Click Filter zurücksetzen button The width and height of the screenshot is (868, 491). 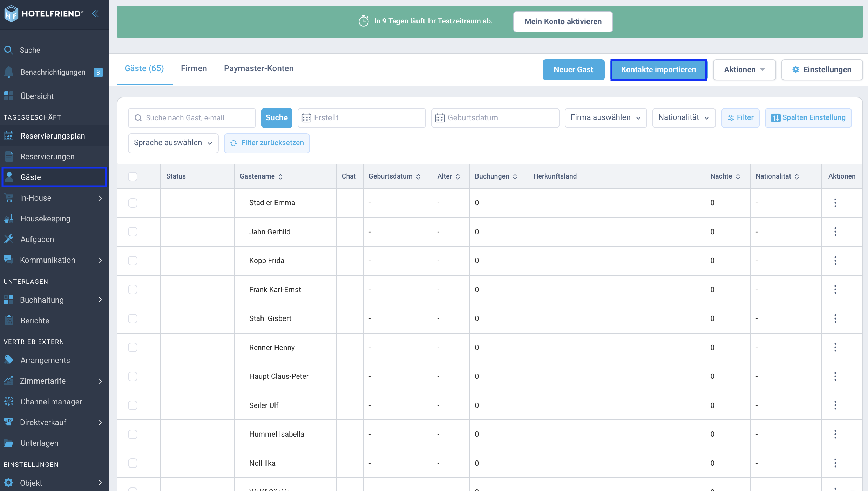267,143
